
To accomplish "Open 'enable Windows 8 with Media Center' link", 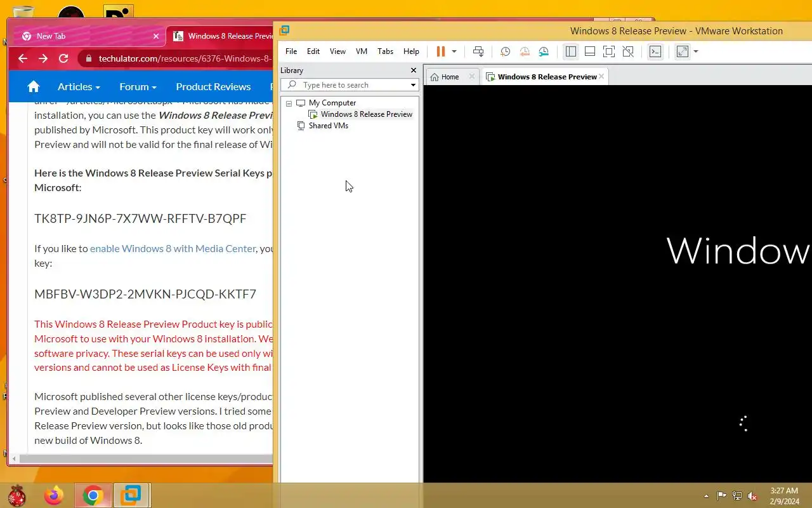I will point(173,248).
